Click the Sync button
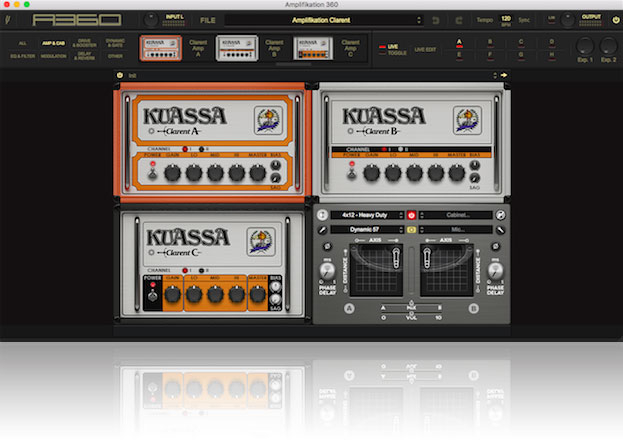 point(524,20)
